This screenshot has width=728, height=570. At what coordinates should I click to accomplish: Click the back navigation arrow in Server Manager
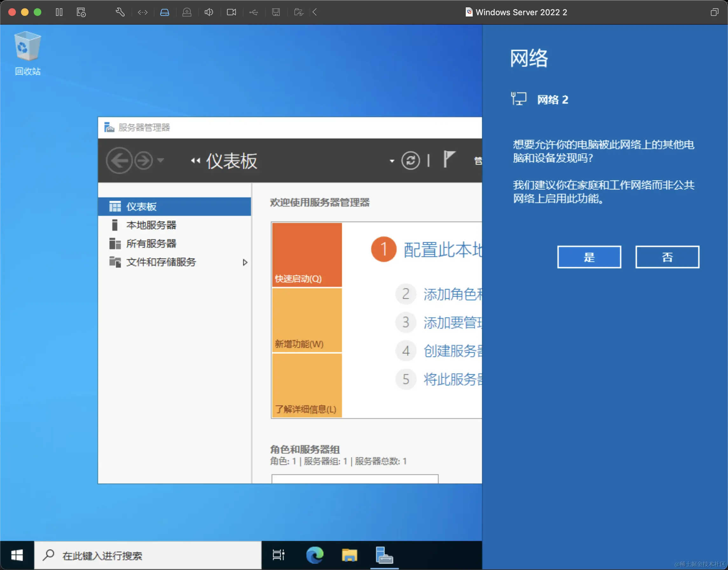point(119,160)
